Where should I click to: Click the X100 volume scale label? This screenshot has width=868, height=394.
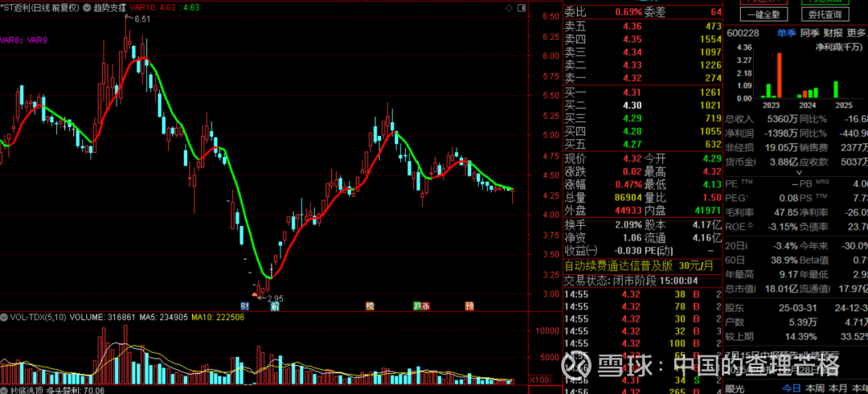coord(538,380)
